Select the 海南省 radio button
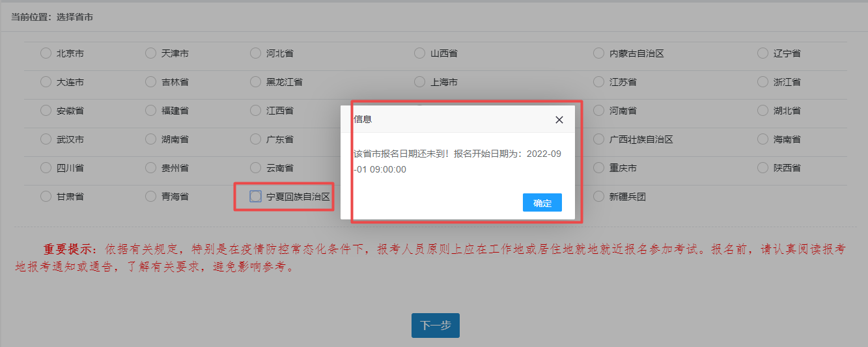 pyautogui.click(x=763, y=139)
